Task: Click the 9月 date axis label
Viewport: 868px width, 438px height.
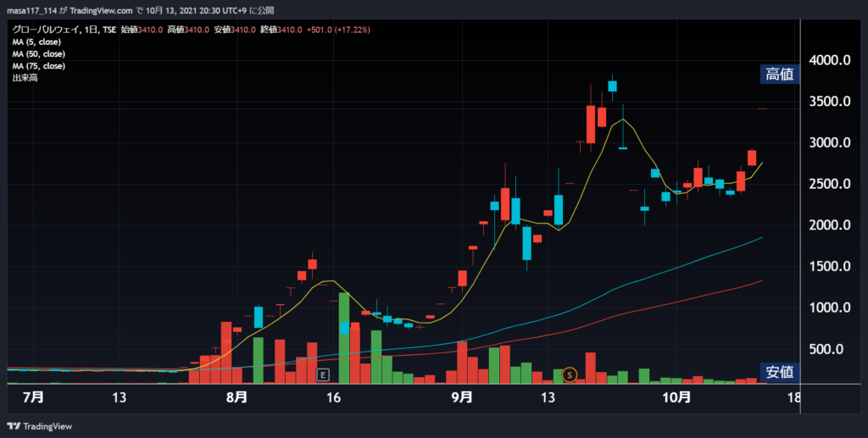Action: pos(461,397)
